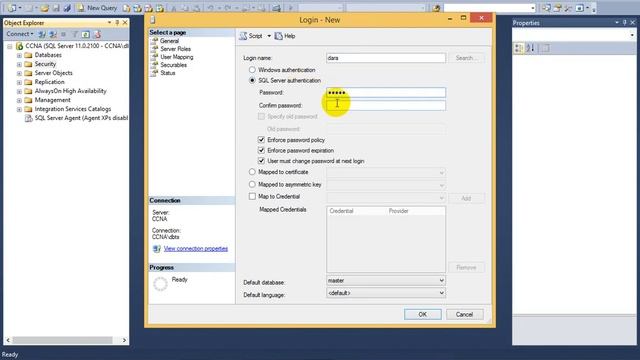Click the Refresh icon in Object Explorer toolbar
Viewport: 640px width, 360px height.
pyautogui.click(x=86, y=34)
